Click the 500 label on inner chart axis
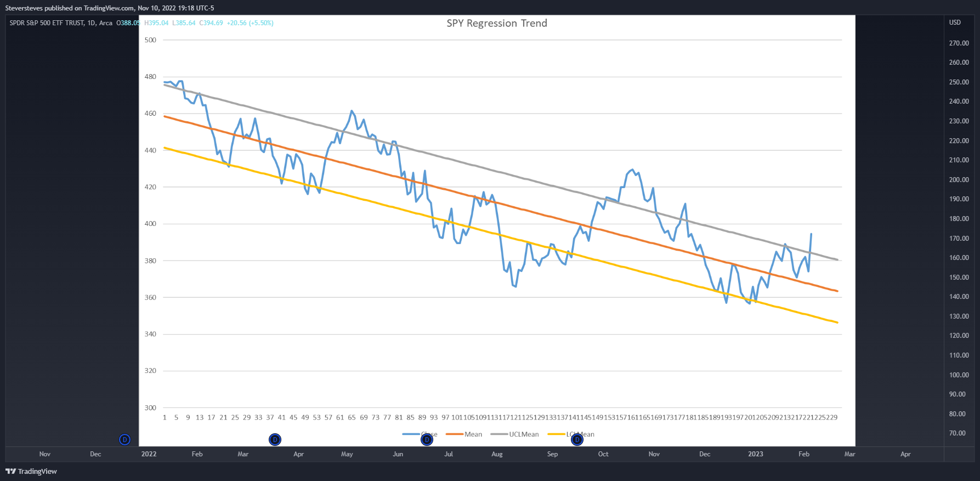980x481 pixels. click(150, 40)
